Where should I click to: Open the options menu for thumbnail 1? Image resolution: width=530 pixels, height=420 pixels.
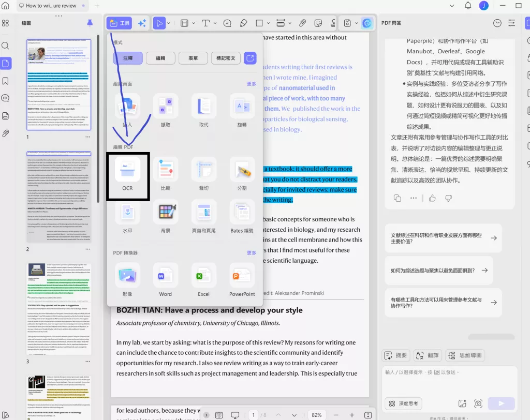click(x=88, y=137)
